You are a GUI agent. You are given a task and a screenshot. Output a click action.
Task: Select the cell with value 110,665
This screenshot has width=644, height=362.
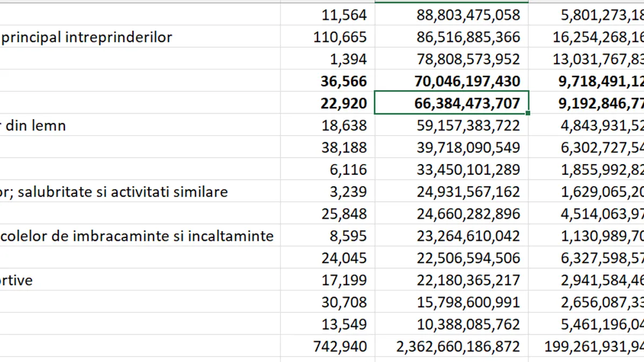click(327, 37)
